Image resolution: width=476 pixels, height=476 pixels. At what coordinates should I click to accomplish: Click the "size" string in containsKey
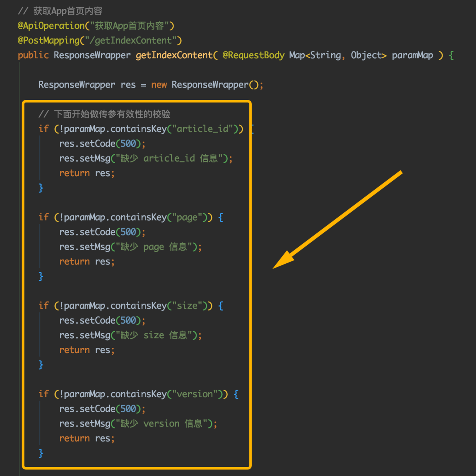[187, 306]
